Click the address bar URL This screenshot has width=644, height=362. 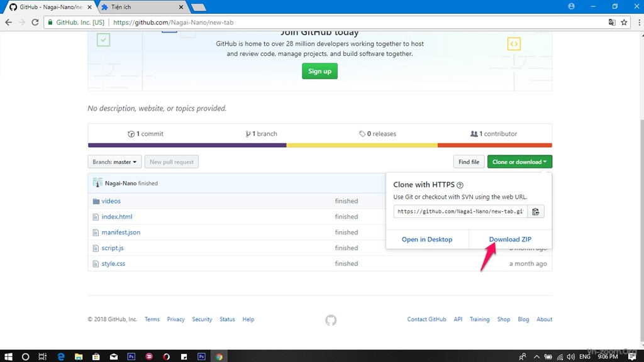tap(174, 23)
